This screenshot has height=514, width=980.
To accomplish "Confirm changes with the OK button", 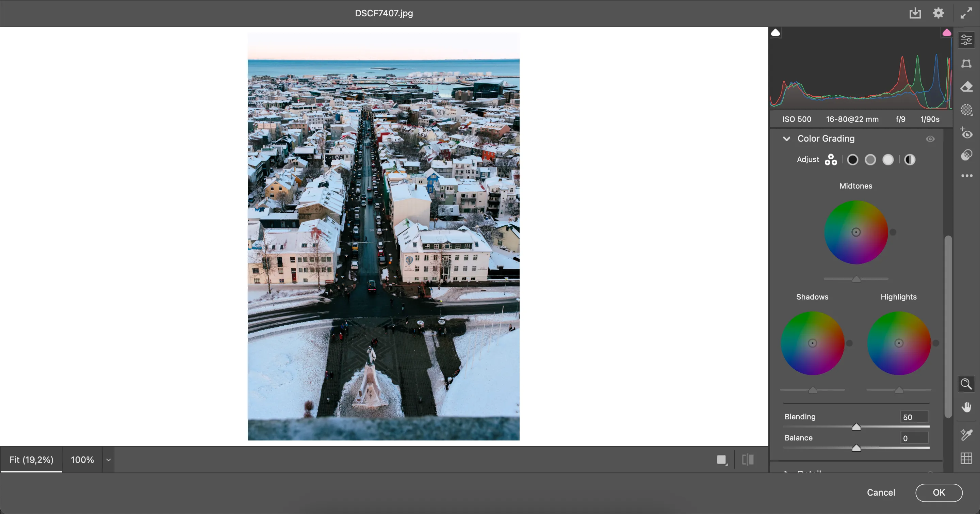I will coord(938,492).
